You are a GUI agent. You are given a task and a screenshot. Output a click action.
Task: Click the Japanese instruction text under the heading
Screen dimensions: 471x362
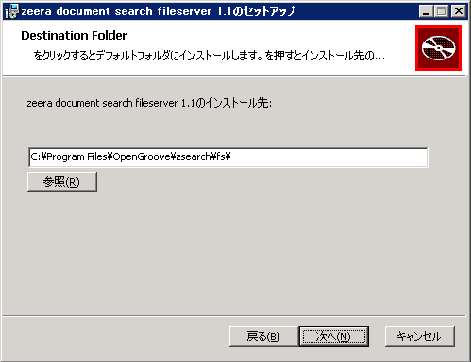(209, 55)
